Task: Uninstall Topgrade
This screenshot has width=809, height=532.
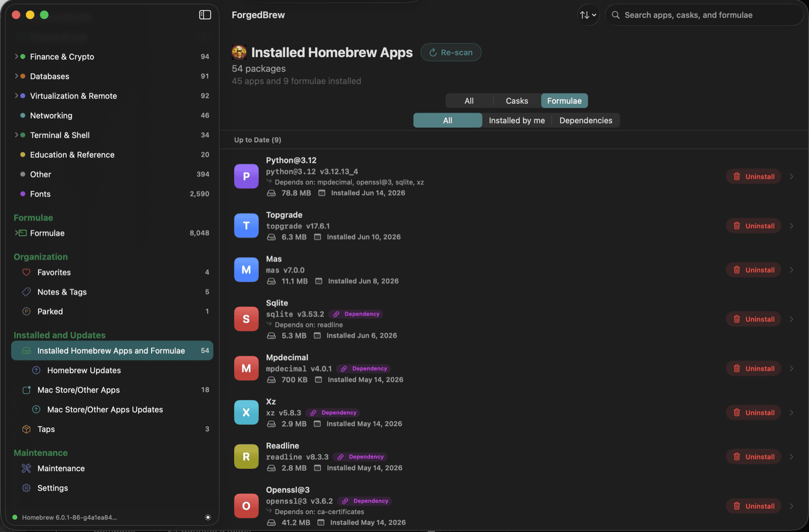Action: point(754,226)
